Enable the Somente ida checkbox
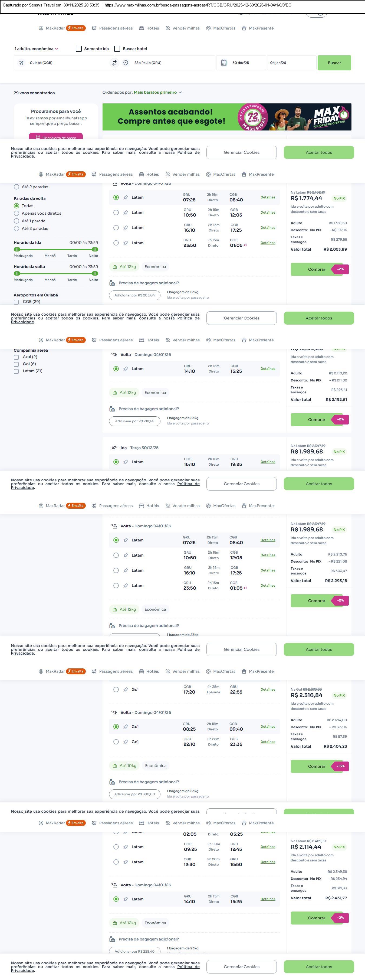 pyautogui.click(x=79, y=49)
